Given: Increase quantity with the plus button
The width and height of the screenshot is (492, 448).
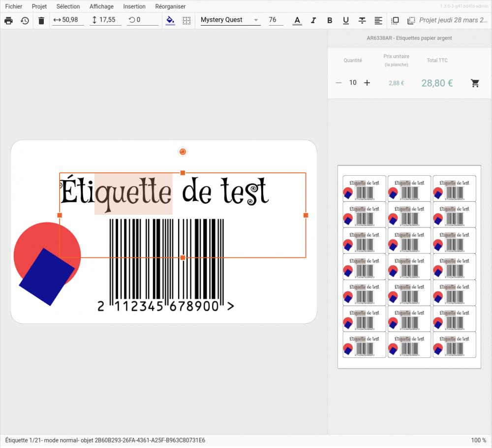Looking at the screenshot, I should [x=367, y=83].
